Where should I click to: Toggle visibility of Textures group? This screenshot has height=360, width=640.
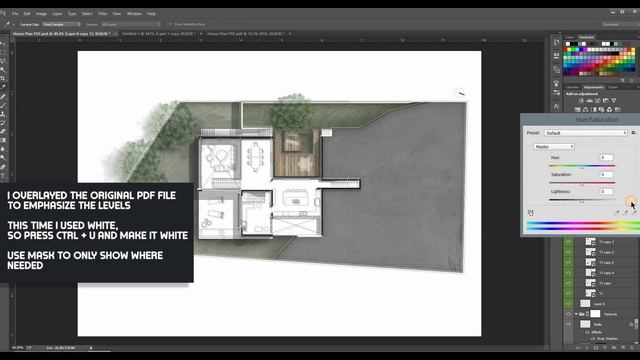(x=568, y=314)
